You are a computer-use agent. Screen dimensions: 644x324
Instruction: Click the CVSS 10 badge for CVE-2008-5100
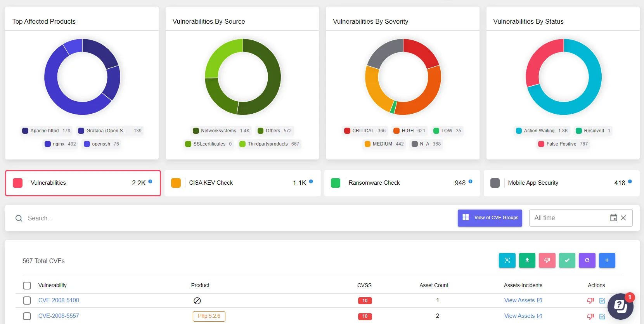[x=365, y=301]
